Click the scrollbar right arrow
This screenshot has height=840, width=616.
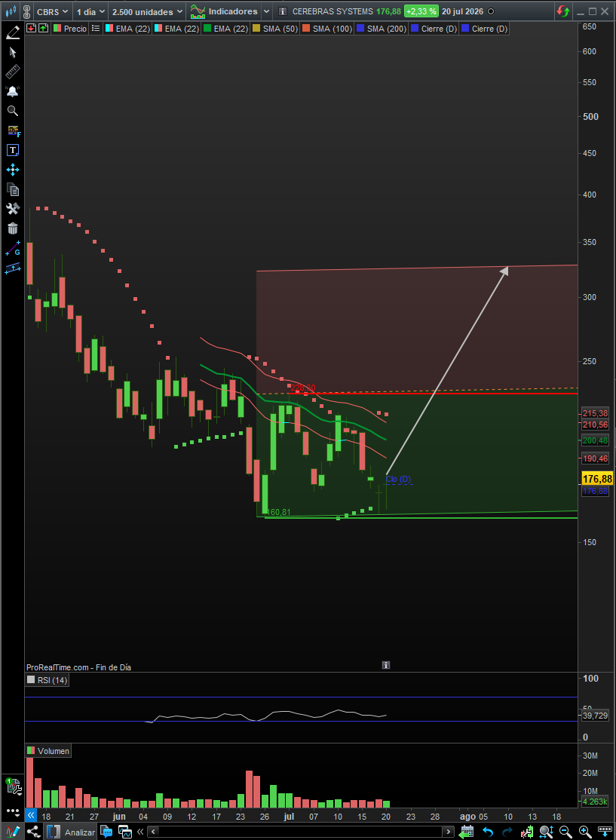(x=449, y=832)
